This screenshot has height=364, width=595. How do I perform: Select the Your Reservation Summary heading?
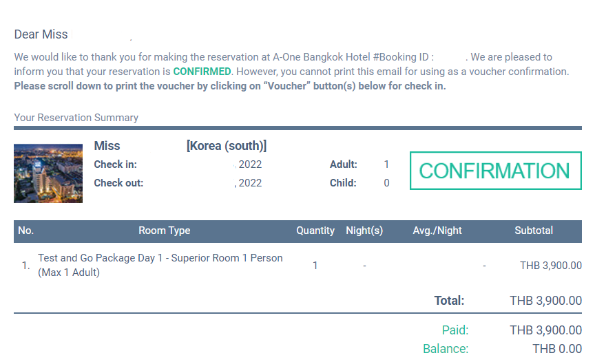tap(76, 118)
